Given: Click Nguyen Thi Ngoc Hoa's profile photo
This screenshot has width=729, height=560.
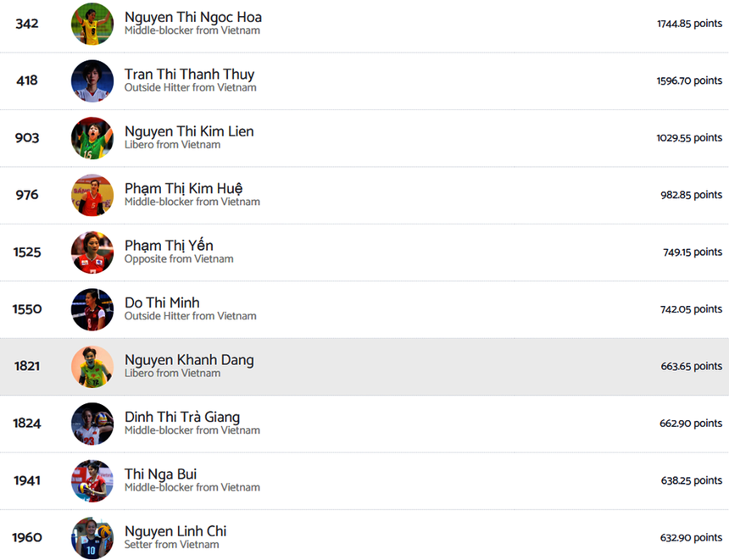Looking at the screenshot, I should 92,24.
